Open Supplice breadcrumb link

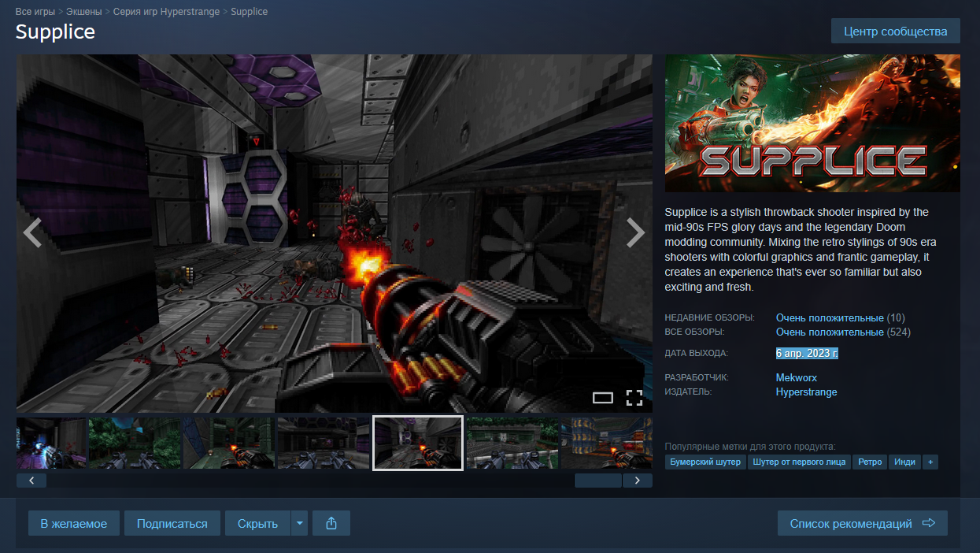click(x=250, y=12)
